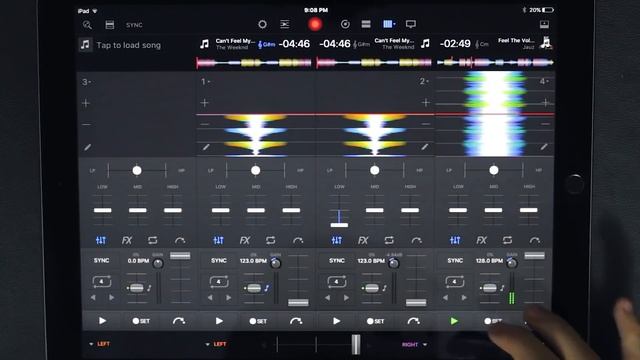Toggle SYNC on deck 1
Viewport: 640px width, 360px height.
pos(219,260)
